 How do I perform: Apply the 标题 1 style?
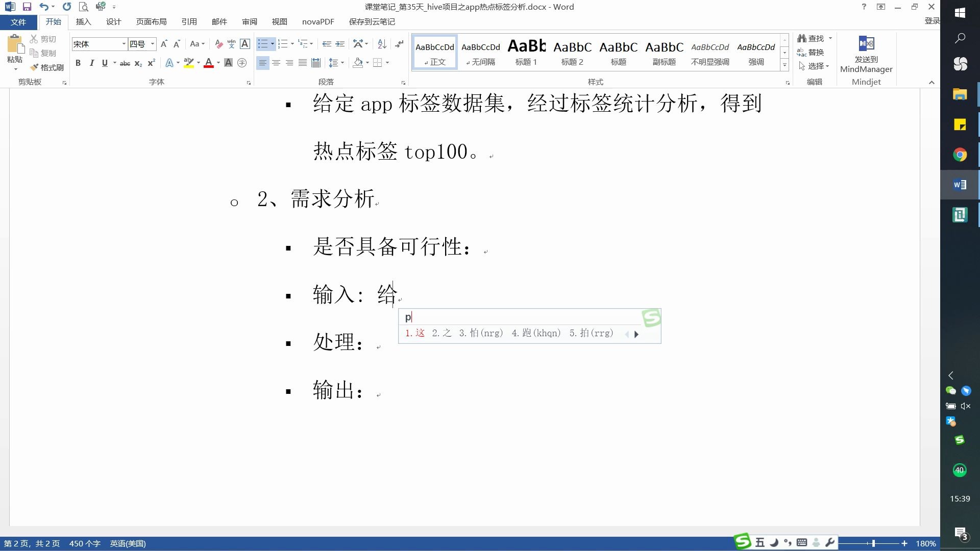point(526,53)
